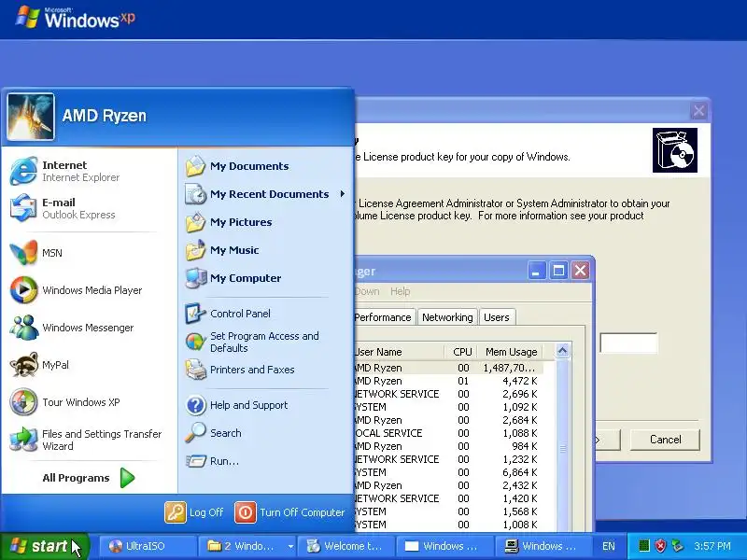Open the Users tab in Task Manager
This screenshot has width=747, height=560.
(497, 317)
